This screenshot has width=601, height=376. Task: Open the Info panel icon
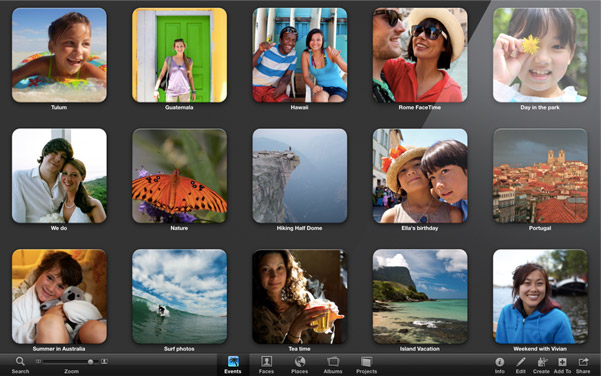pos(499,362)
